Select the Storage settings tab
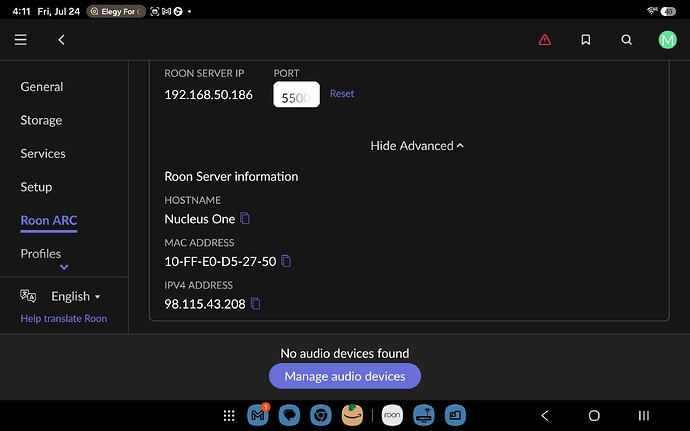The width and height of the screenshot is (690, 431). 41,120
